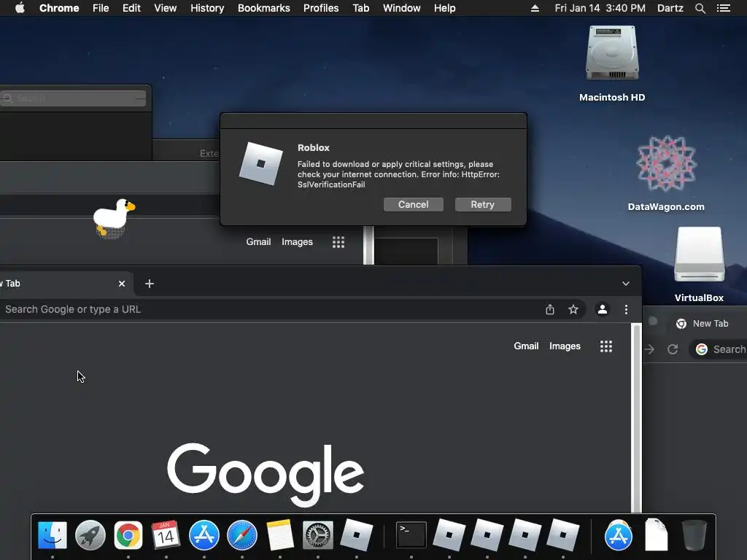Open Spotlight search in menu bar

click(x=700, y=8)
